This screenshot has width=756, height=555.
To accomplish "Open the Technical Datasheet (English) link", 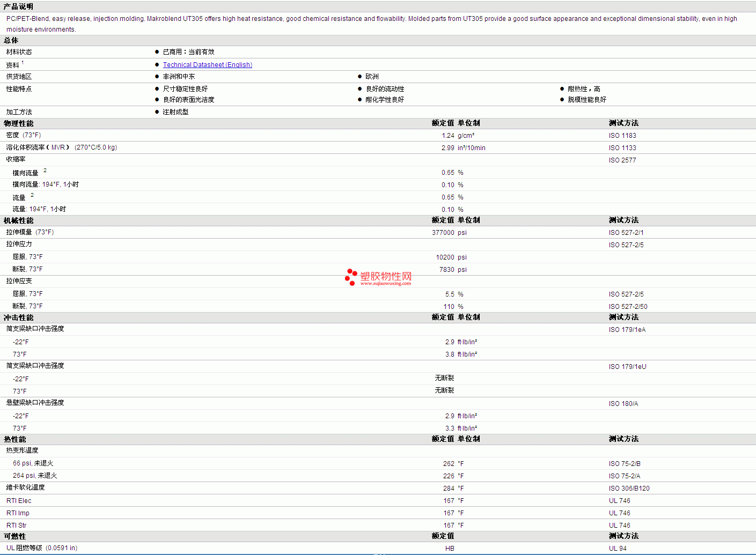I will 207,65.
